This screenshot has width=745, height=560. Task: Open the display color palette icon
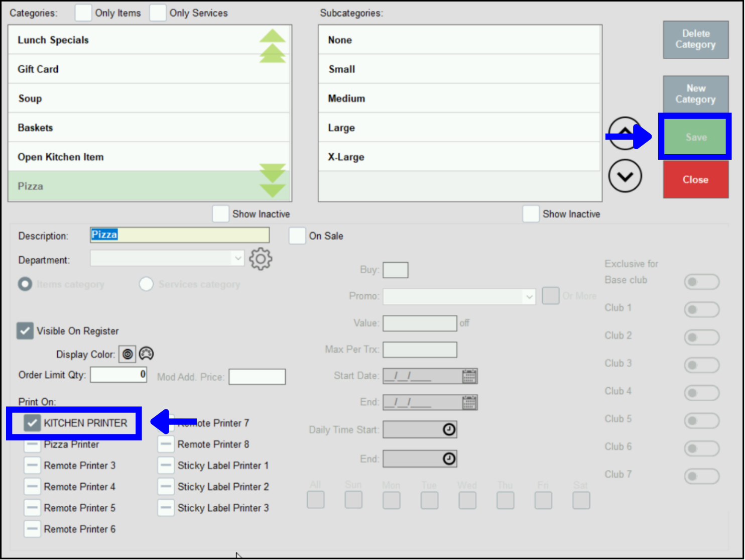click(146, 354)
